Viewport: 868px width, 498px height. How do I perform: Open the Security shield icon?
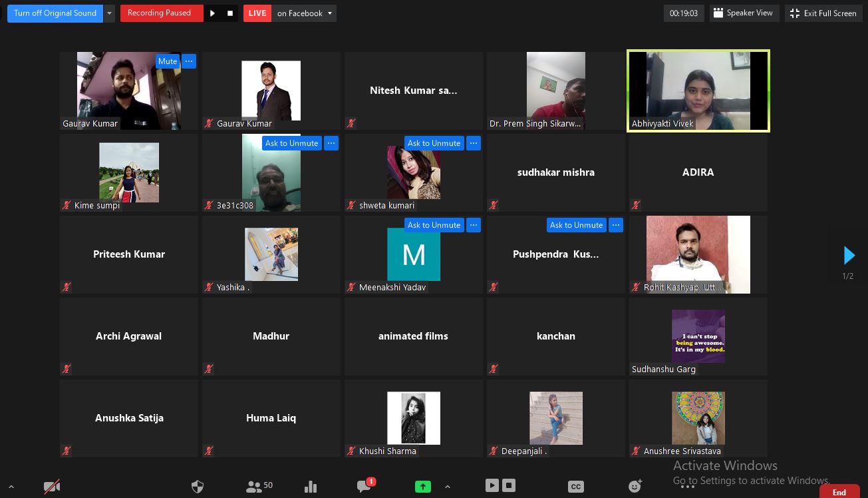click(x=198, y=487)
